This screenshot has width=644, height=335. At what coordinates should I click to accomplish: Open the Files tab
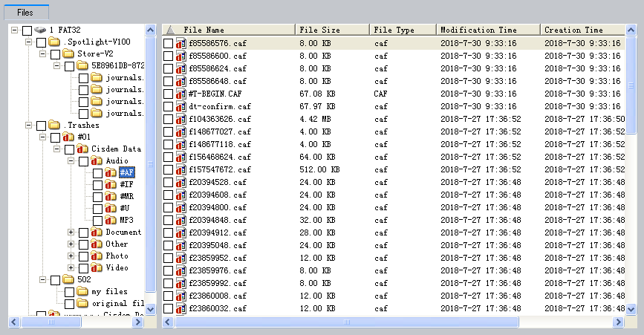click(x=26, y=13)
